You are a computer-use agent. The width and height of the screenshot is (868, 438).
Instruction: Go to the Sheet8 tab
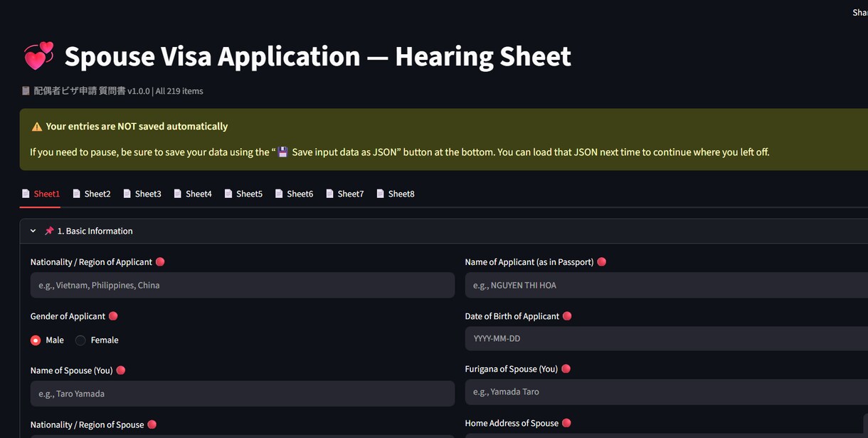(396, 194)
